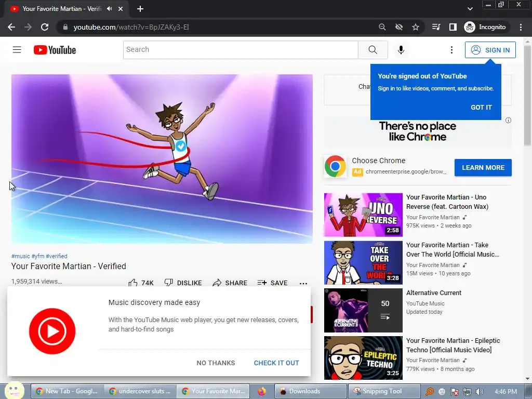Go to YouTube home via logo

[x=55, y=50]
